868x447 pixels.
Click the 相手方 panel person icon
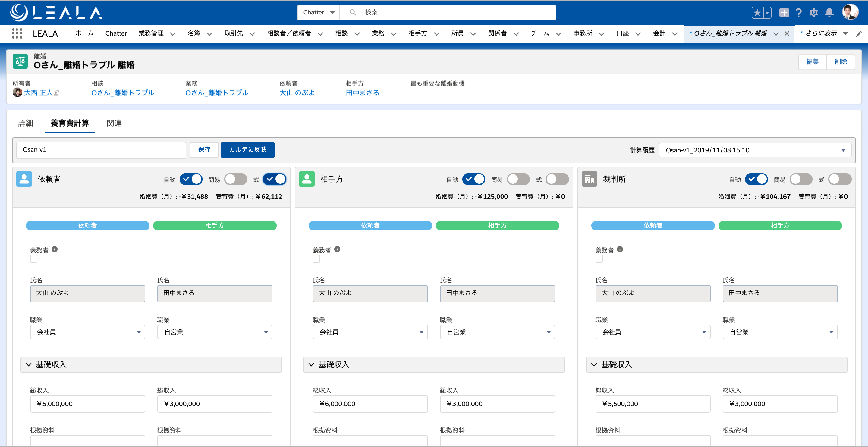307,179
